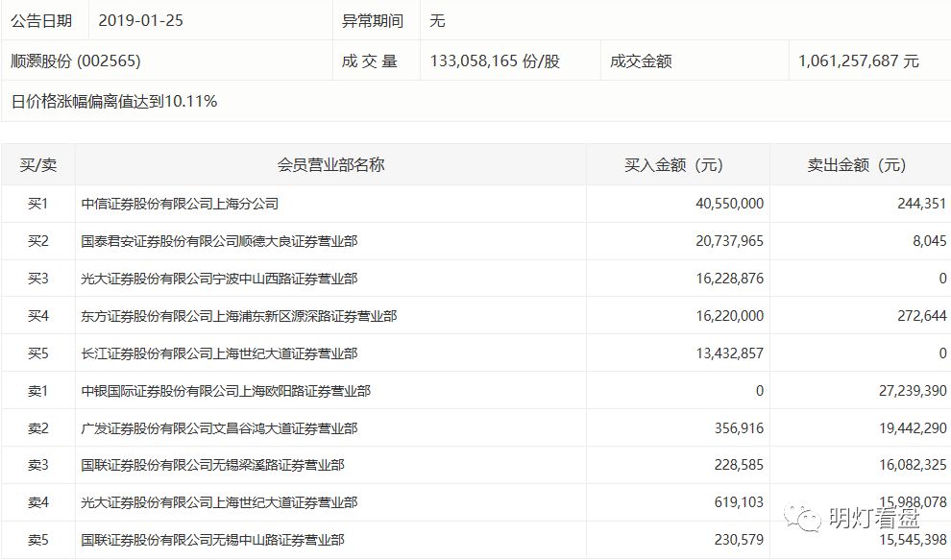Select buy amount 13,432,857
Viewport: 951px width, 560px height.
[730, 353]
